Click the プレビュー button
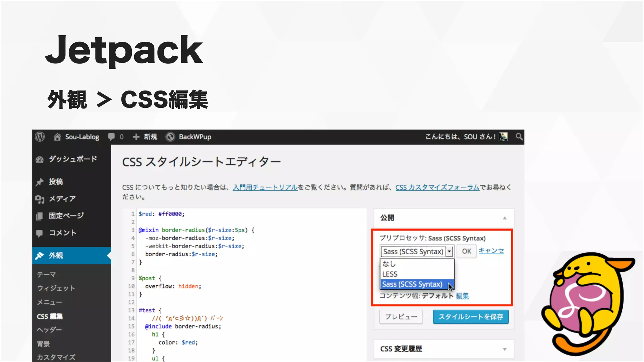Image resolution: width=644 pixels, height=362 pixels. 401,317
